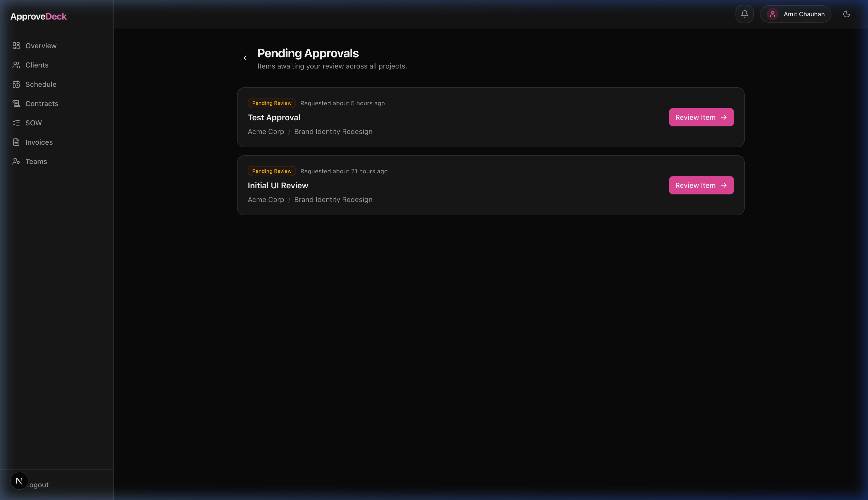Click the Schedule calendar icon
The height and width of the screenshot is (500, 868).
coord(16,85)
